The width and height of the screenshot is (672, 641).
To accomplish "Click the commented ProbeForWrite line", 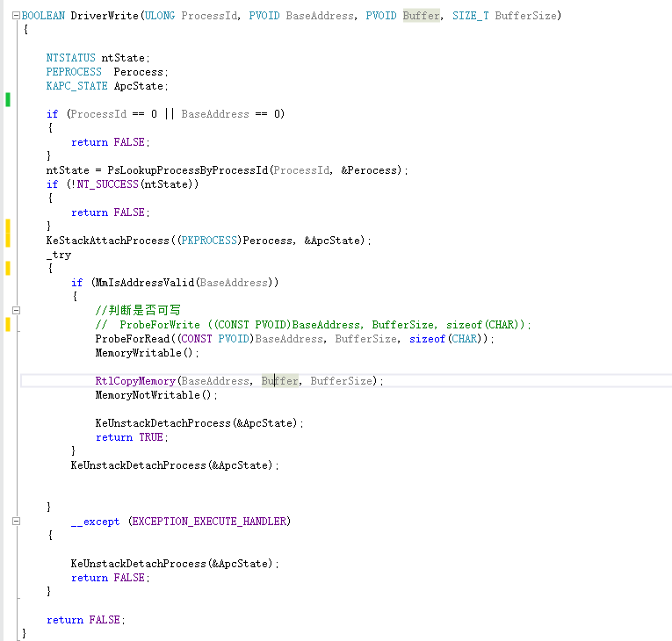I will click(313, 325).
